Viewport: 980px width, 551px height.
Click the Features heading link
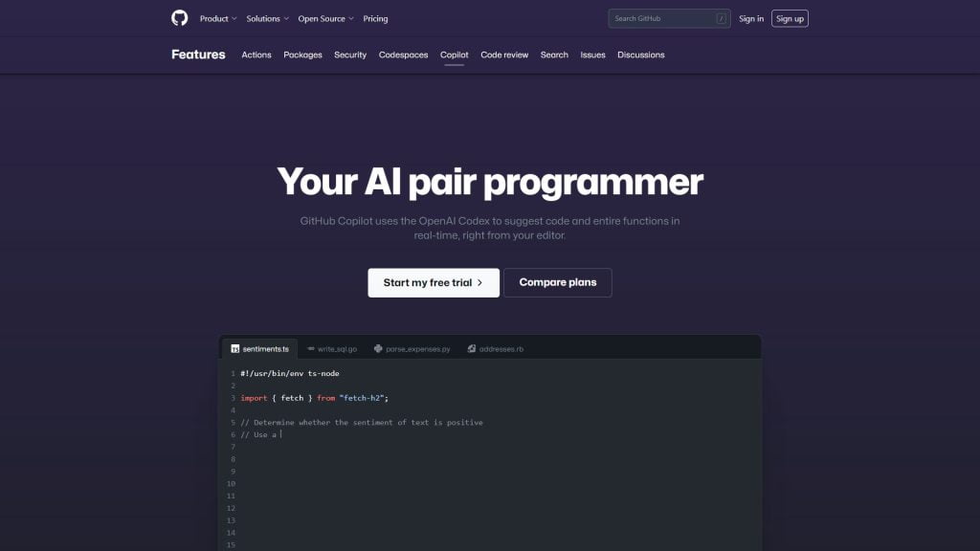(x=198, y=55)
